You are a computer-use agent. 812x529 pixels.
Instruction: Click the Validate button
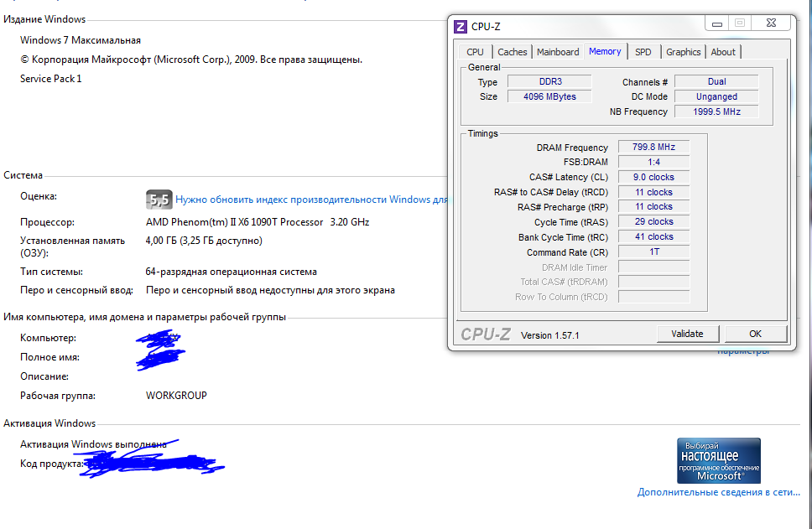click(x=687, y=334)
